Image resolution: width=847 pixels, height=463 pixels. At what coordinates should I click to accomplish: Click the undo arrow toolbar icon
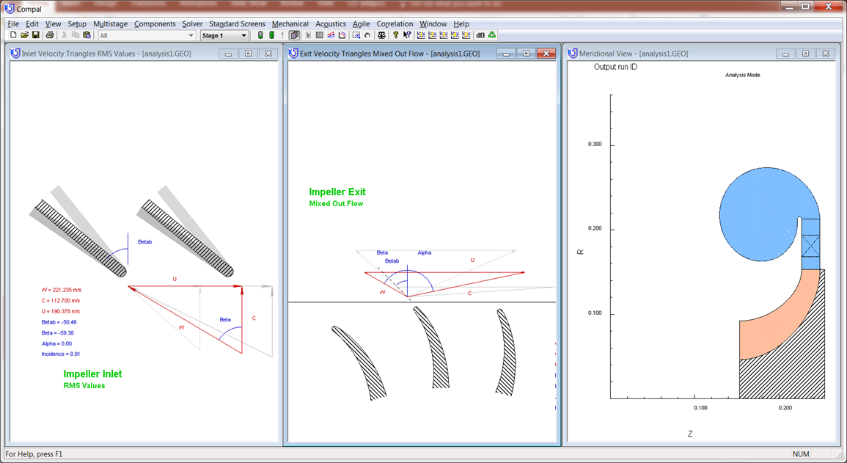click(368, 35)
